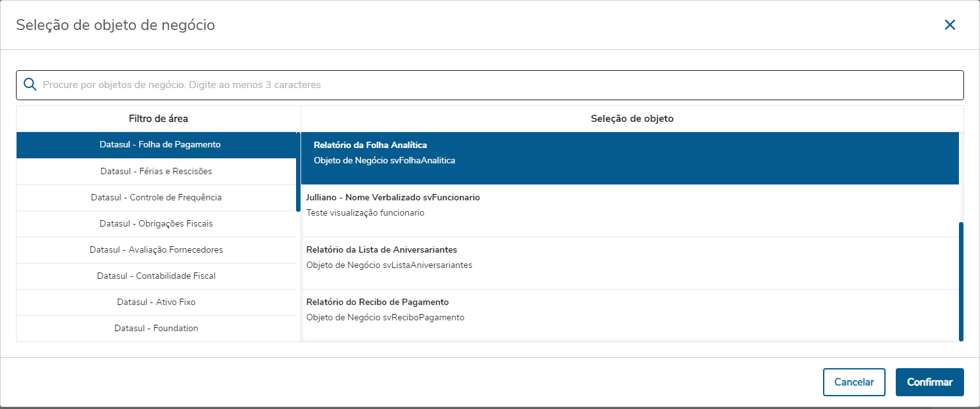
Task: Select Datasul - Avaliação Fornecedores filter
Action: pos(156,250)
